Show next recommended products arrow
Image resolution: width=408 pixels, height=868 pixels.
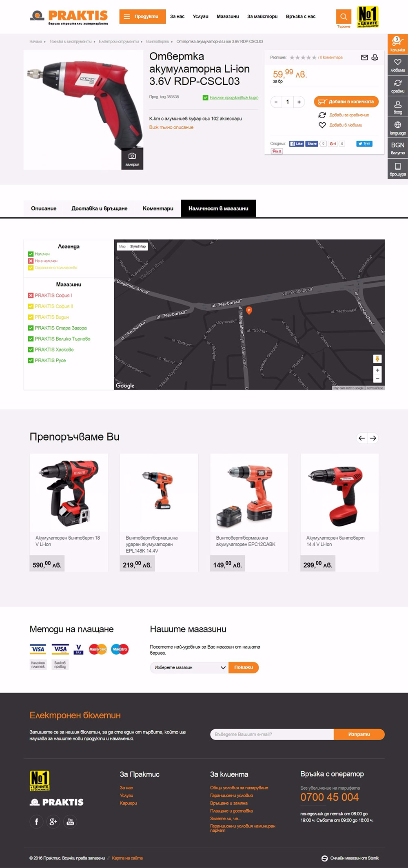coord(373,438)
